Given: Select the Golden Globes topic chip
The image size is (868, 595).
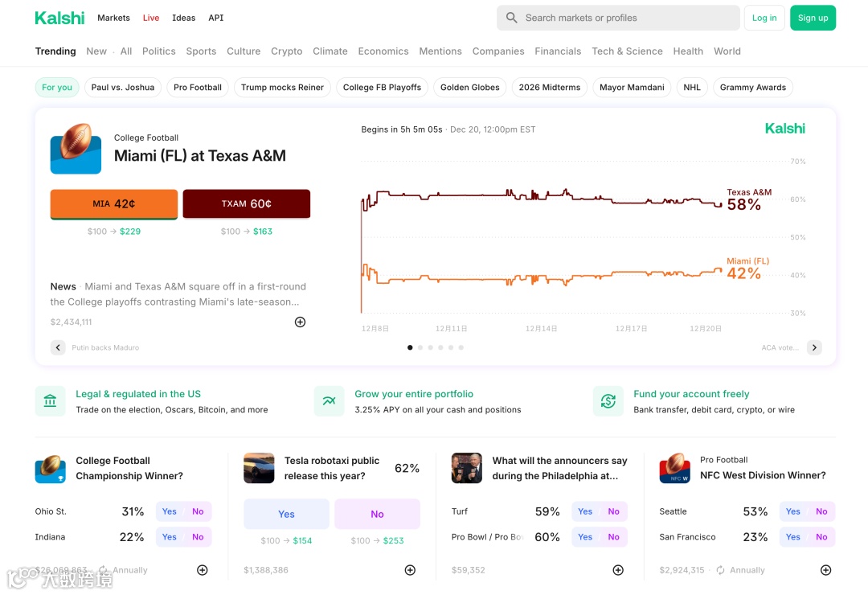Looking at the screenshot, I should pos(469,88).
